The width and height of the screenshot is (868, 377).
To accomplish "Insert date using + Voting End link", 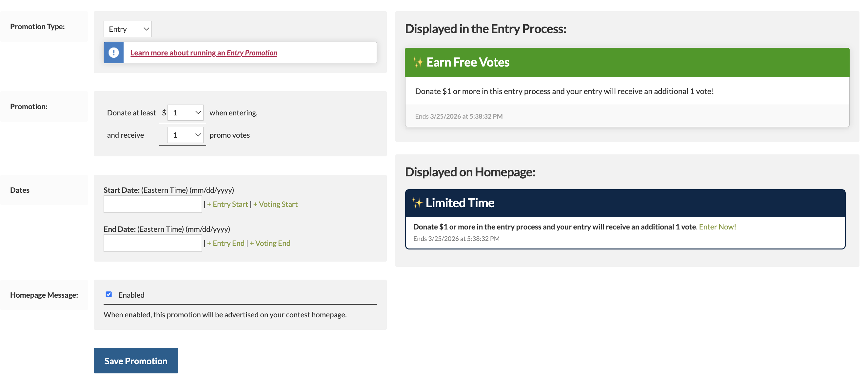I will point(270,243).
